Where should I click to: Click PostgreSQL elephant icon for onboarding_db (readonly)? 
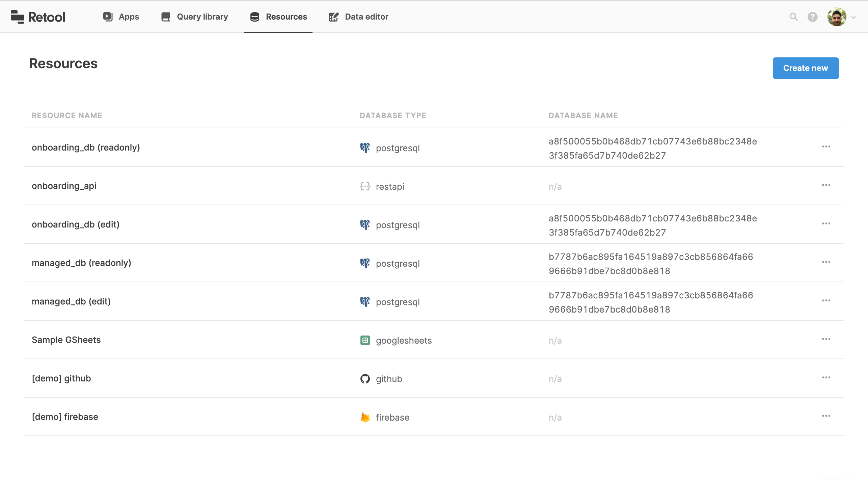click(x=365, y=148)
